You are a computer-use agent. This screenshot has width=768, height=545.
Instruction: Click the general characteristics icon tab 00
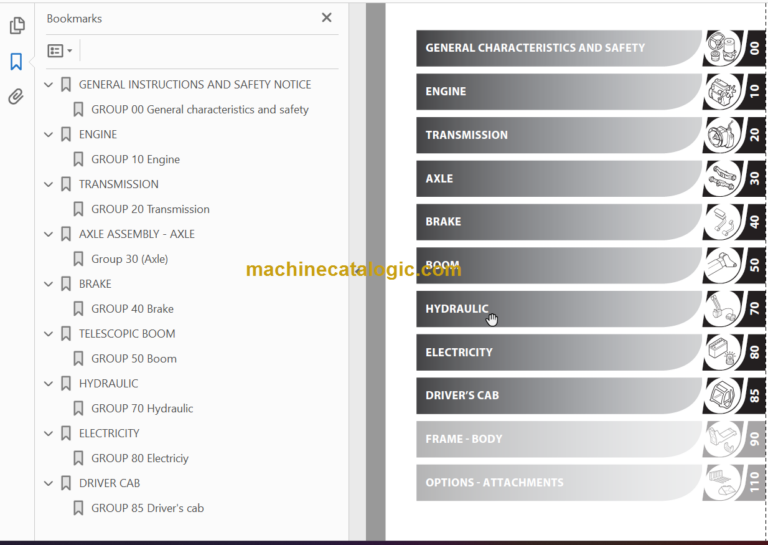point(734,48)
